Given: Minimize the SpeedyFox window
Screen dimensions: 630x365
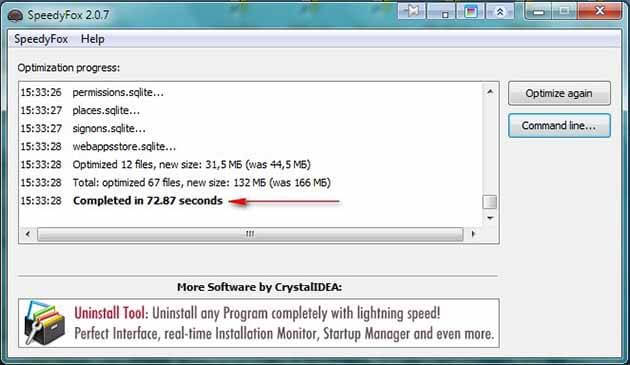Looking at the screenshot, I should point(538,11).
